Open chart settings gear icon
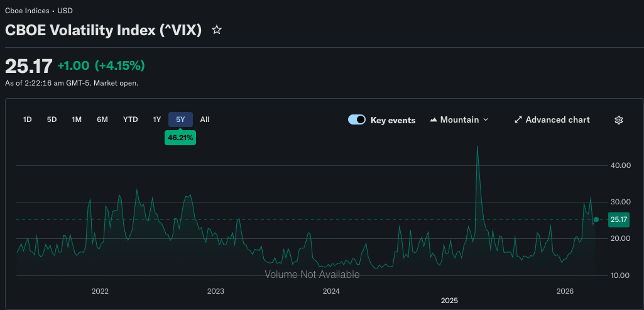This screenshot has width=644, height=310. [618, 120]
